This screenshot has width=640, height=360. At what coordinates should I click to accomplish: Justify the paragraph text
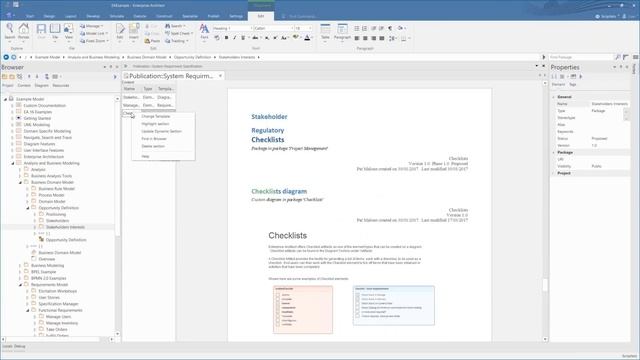tap(382, 38)
